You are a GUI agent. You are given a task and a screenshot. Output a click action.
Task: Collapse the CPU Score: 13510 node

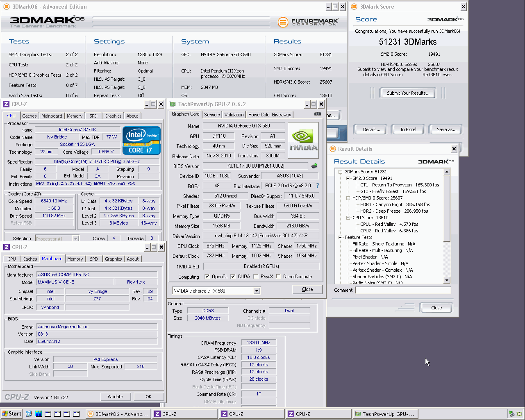(x=348, y=218)
